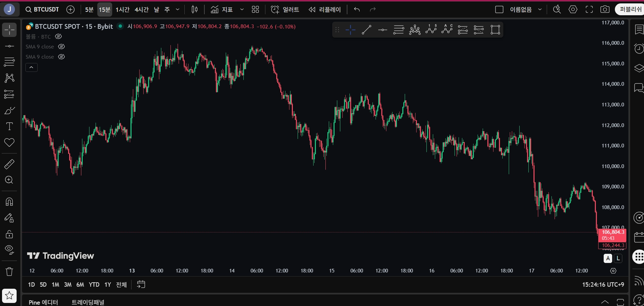The width and height of the screenshot is (644, 306).
Task: Open the candlestick chart type selector
Action: (x=195, y=9)
